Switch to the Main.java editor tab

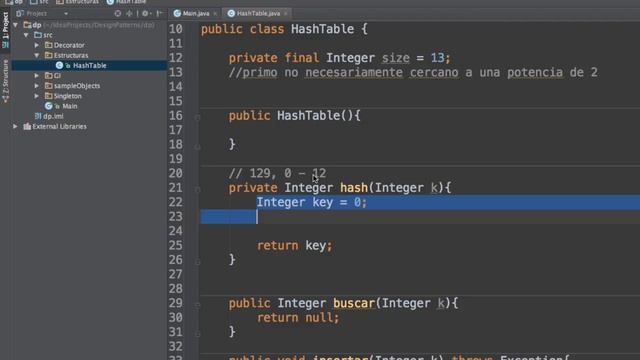(196, 13)
